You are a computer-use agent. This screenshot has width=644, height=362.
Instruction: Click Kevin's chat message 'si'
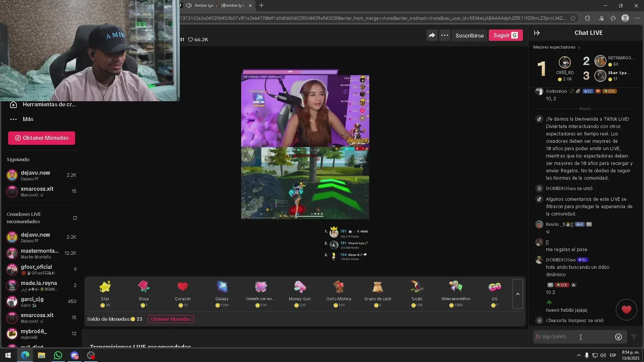pos(547,232)
